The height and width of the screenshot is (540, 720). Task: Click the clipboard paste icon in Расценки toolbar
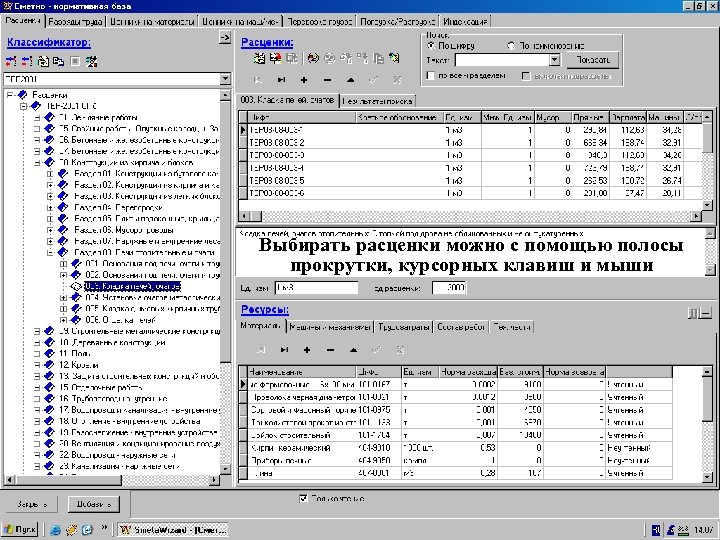pos(378,58)
